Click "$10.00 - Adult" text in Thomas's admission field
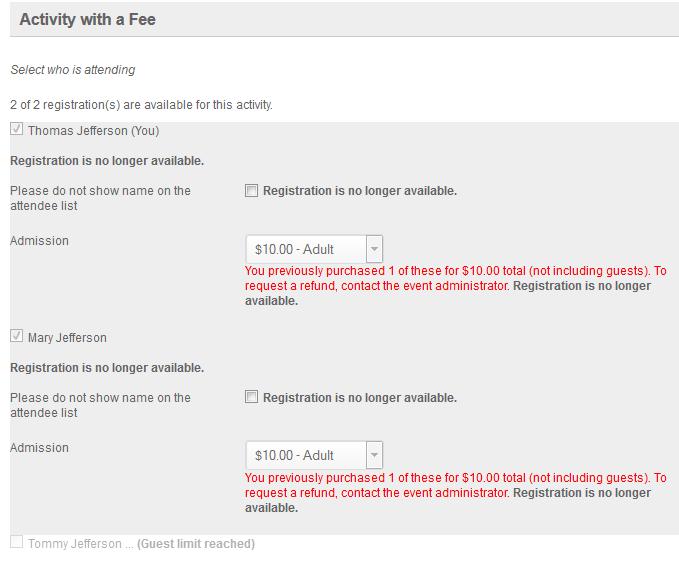The height and width of the screenshot is (562, 679). (x=295, y=249)
